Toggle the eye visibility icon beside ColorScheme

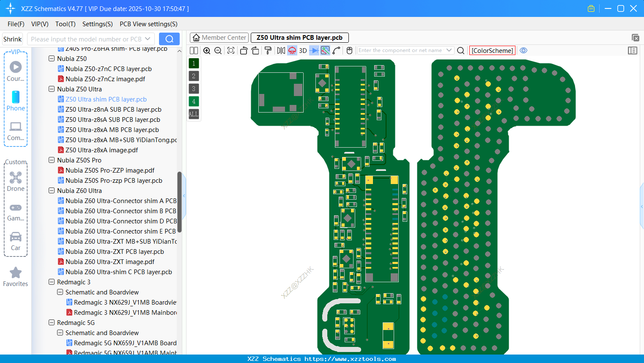point(523,50)
